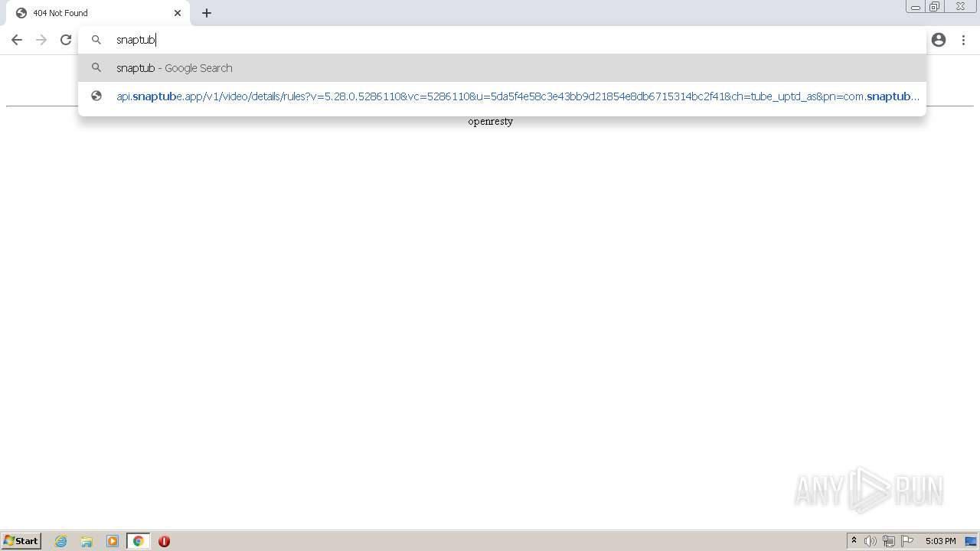Minimize the Chrome window
This screenshot has height=551, width=980.
(916, 7)
